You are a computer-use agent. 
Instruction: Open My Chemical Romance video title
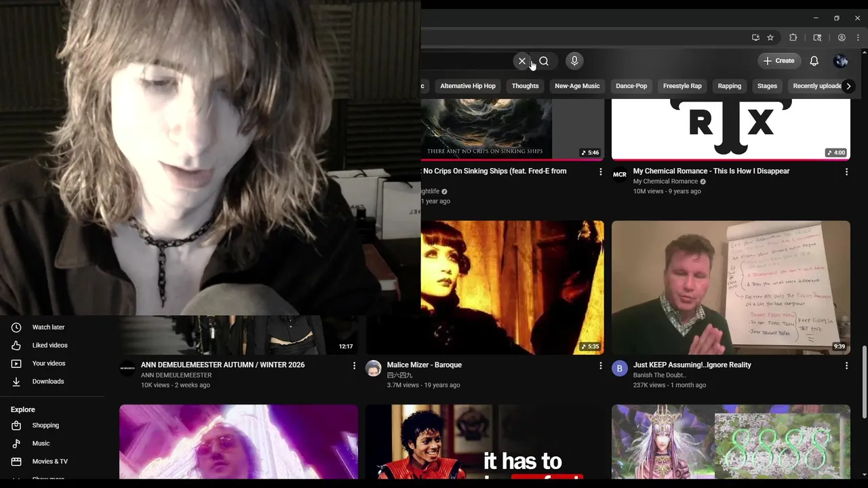coord(711,171)
